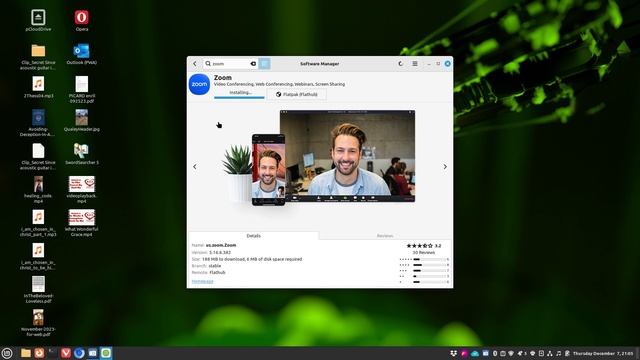Open the Terminal from the panel

coord(52,353)
